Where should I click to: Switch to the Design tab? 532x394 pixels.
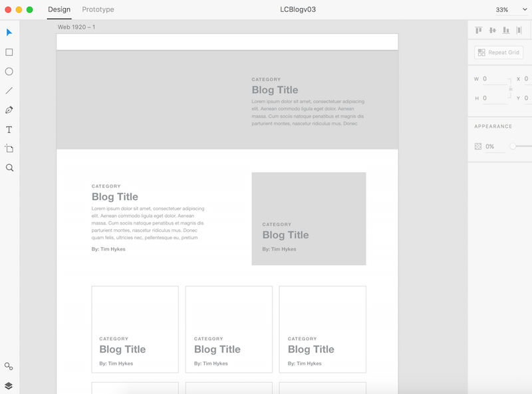click(x=59, y=10)
